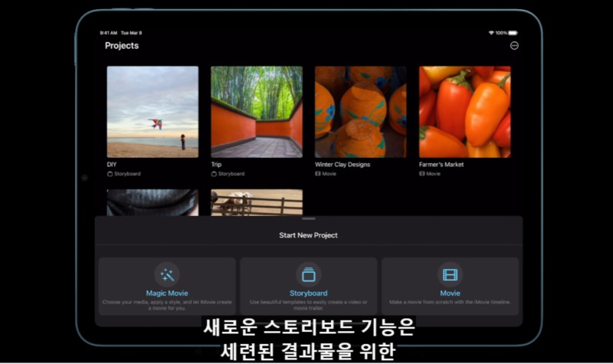
Task: Click the Trip project title
Action: pyautogui.click(x=216, y=165)
